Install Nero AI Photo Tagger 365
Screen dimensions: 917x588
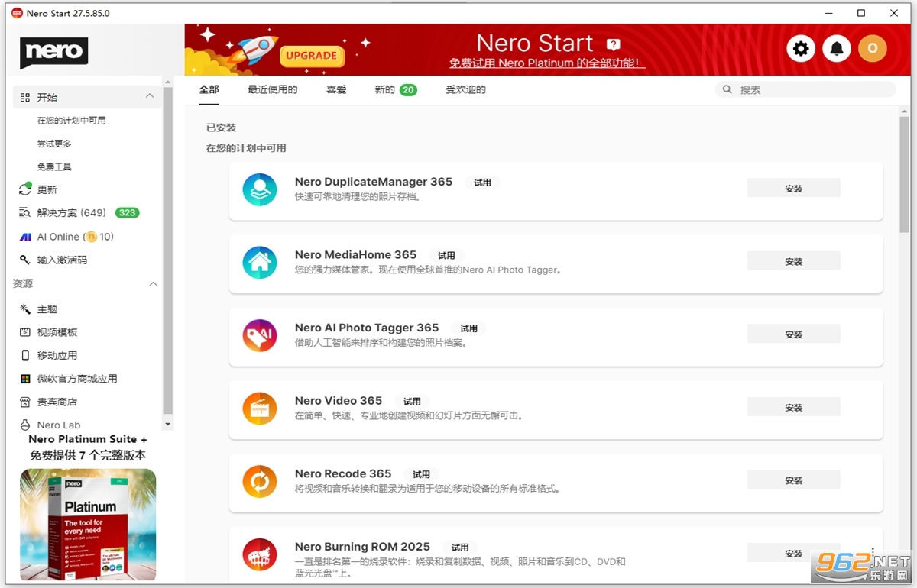tap(793, 334)
